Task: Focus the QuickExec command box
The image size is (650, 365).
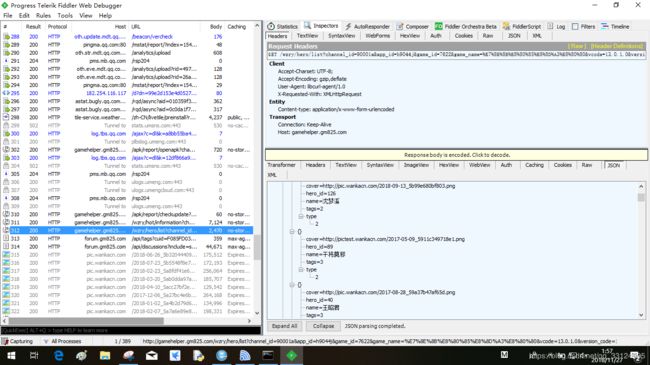Action: pos(131,331)
